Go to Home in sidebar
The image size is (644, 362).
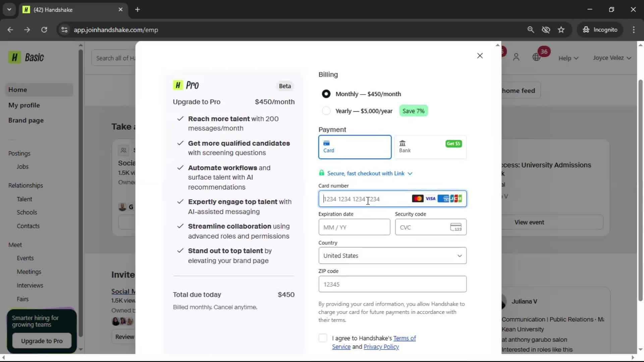(39, 90)
